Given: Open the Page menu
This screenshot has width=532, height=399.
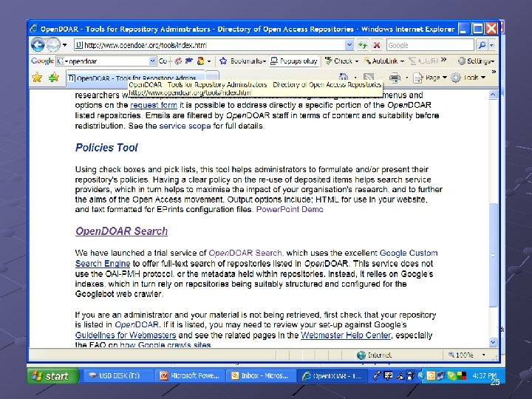Looking at the screenshot, I should [x=430, y=78].
